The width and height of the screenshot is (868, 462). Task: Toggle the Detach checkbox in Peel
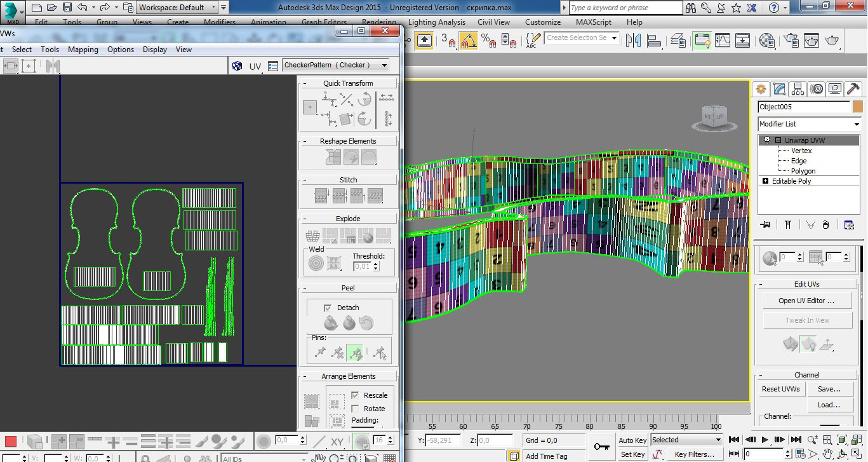(328, 308)
